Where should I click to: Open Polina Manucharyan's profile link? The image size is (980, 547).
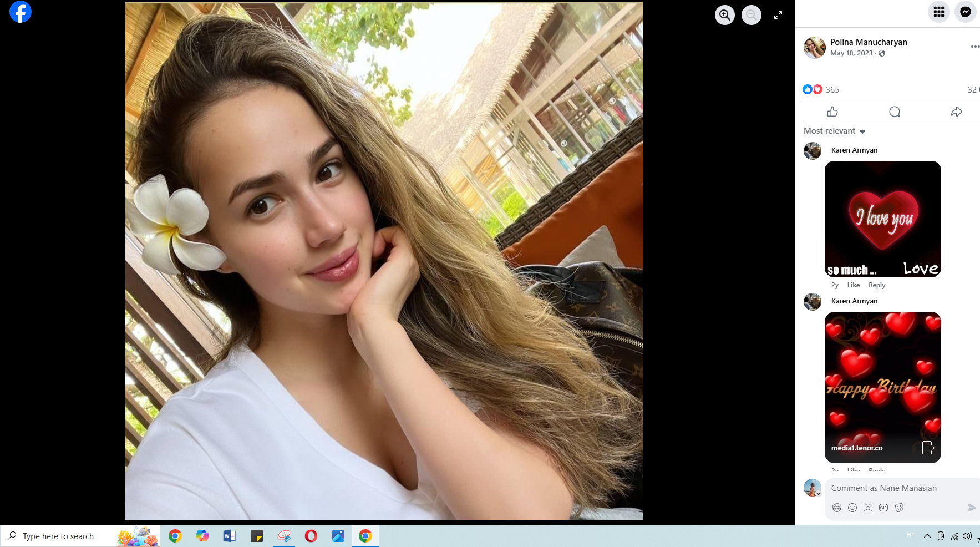coord(868,42)
